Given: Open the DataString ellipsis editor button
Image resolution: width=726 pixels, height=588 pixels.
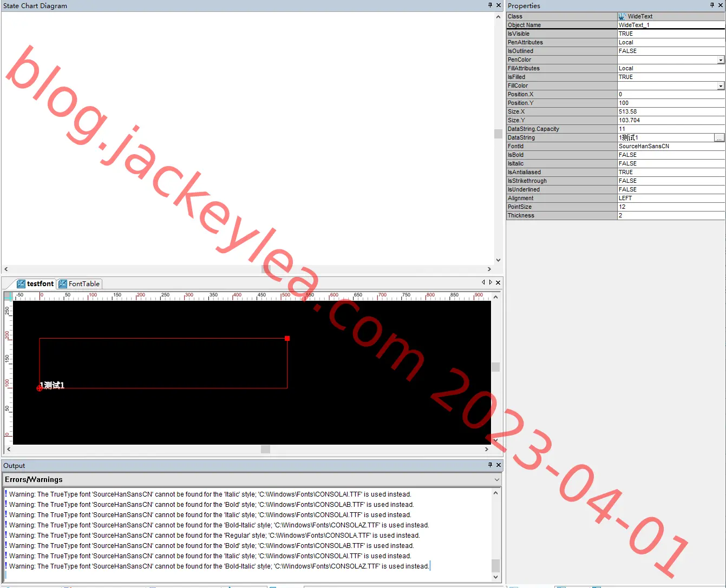Looking at the screenshot, I should pos(720,138).
